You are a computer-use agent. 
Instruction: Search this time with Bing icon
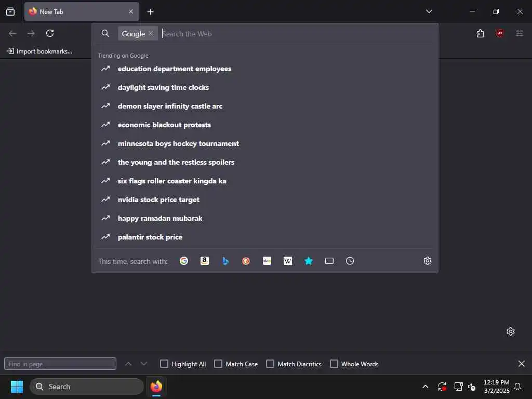[x=225, y=261]
